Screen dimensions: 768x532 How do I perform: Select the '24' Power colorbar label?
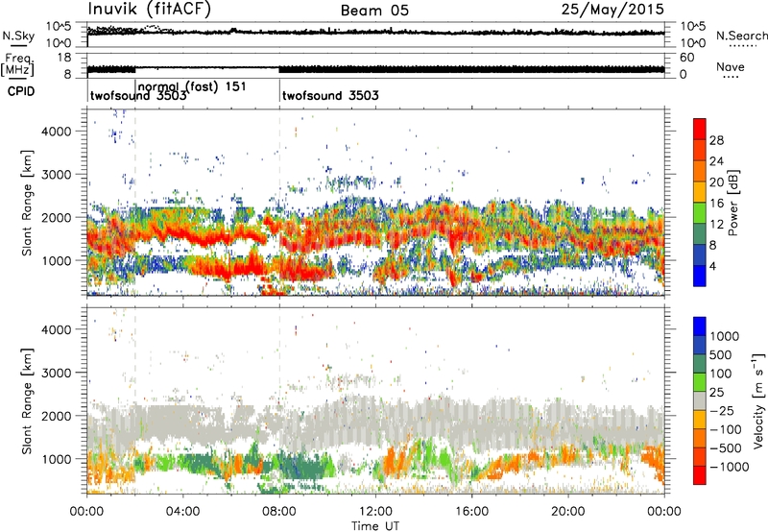(716, 161)
